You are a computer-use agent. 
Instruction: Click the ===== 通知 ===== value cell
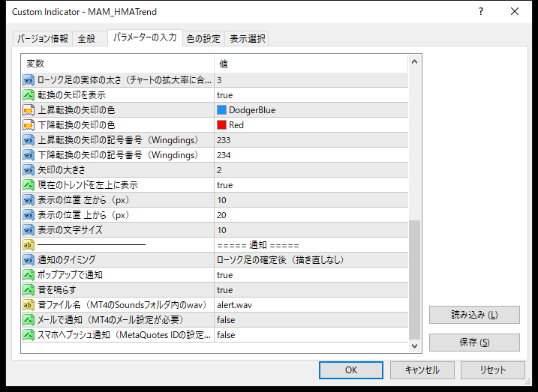pyautogui.click(x=311, y=245)
